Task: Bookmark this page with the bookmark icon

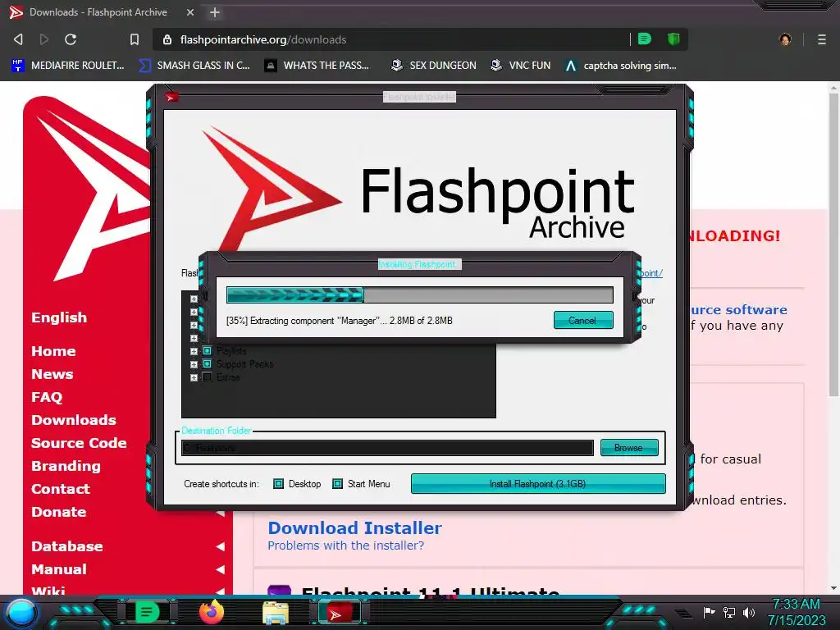Action: pos(135,39)
